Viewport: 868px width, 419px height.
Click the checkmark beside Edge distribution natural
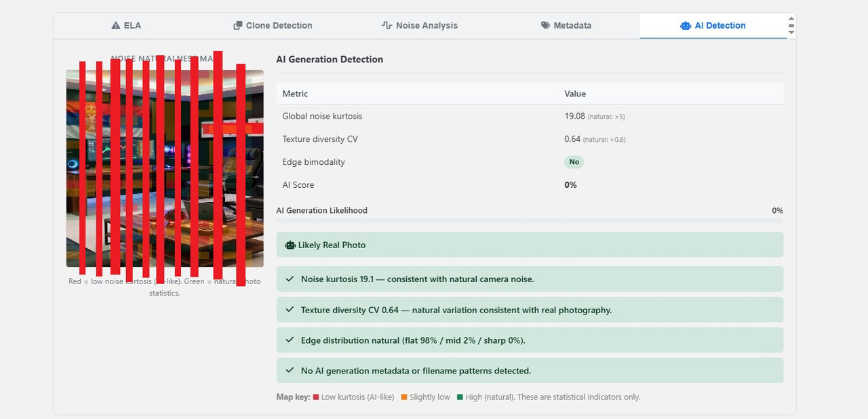coord(290,340)
